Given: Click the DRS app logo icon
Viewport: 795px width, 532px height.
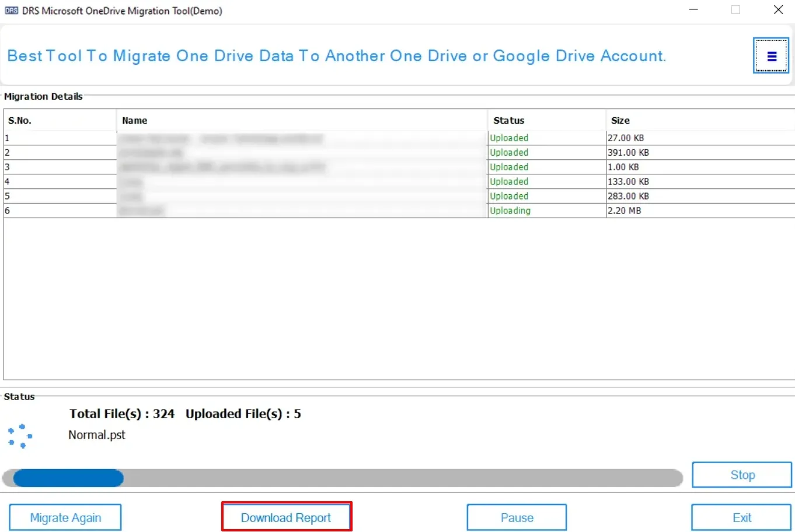Looking at the screenshot, I should coord(11,10).
